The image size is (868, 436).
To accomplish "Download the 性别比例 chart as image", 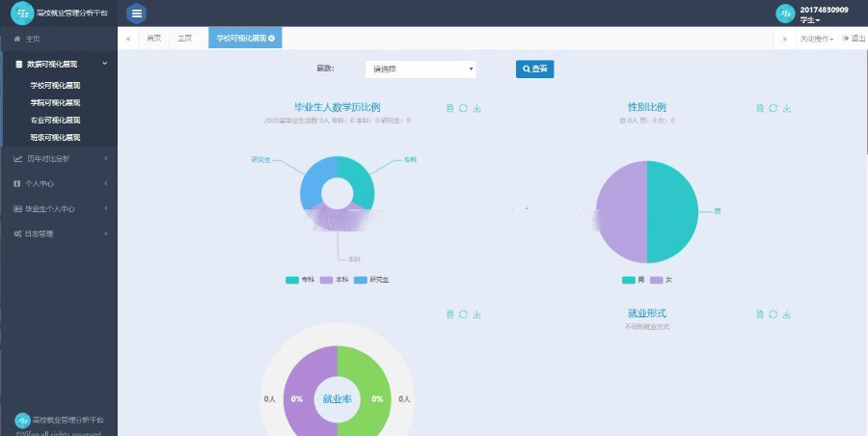I will (787, 108).
